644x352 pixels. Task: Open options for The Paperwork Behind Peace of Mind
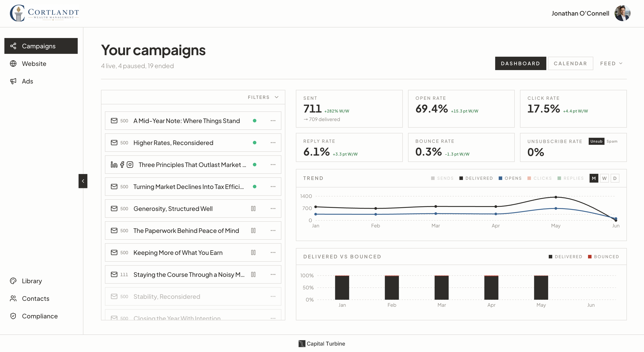click(273, 230)
